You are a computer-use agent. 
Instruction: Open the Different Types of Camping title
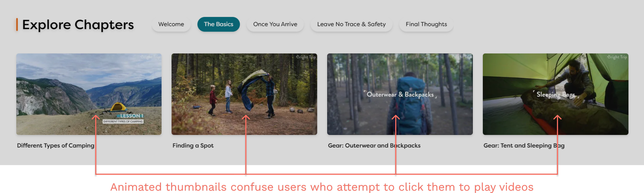pyautogui.click(x=56, y=145)
